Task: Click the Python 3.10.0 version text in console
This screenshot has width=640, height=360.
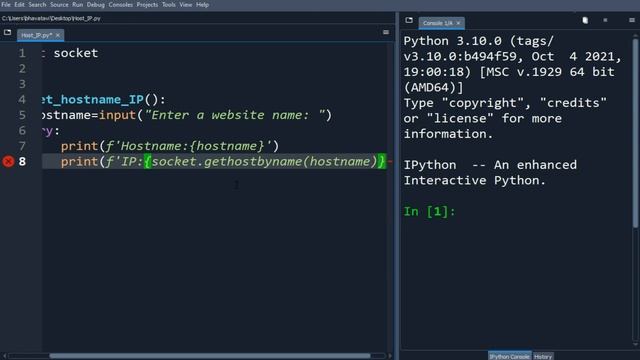Action: 452,41
